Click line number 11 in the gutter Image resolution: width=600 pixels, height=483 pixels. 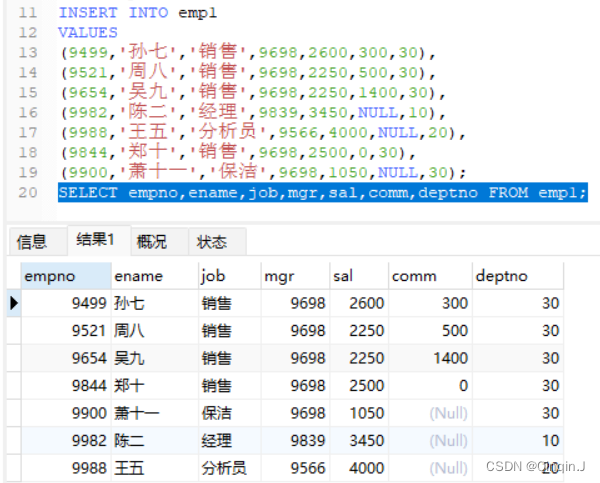pos(28,13)
